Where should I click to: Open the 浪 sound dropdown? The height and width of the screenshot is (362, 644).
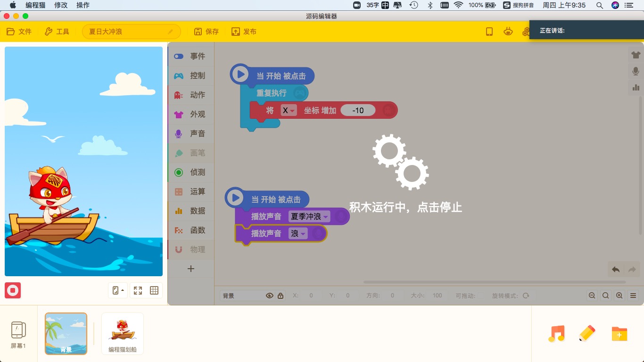[x=298, y=233]
